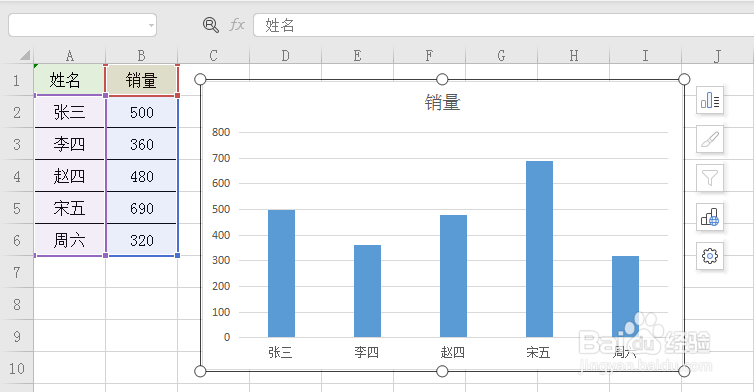Select column F header

click(429, 56)
